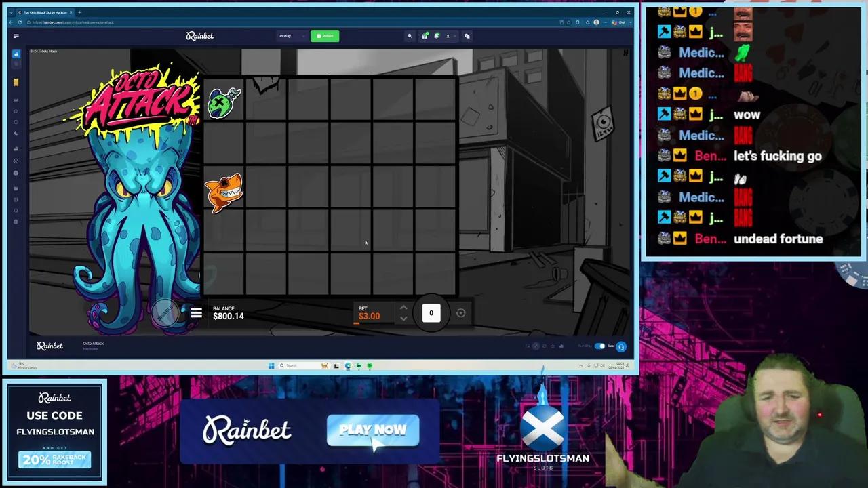868x488 pixels.
Task: Open the game menu hamburger beside balance
Action: click(197, 313)
